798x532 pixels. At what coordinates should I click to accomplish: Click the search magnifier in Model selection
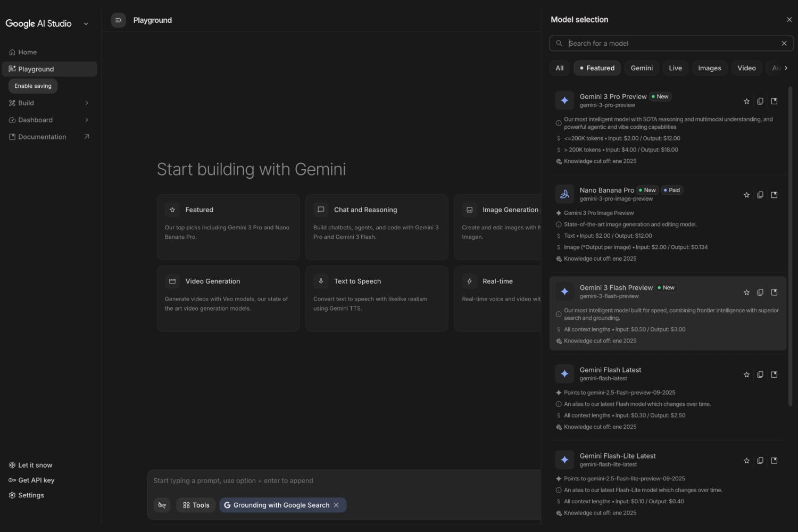click(559, 43)
